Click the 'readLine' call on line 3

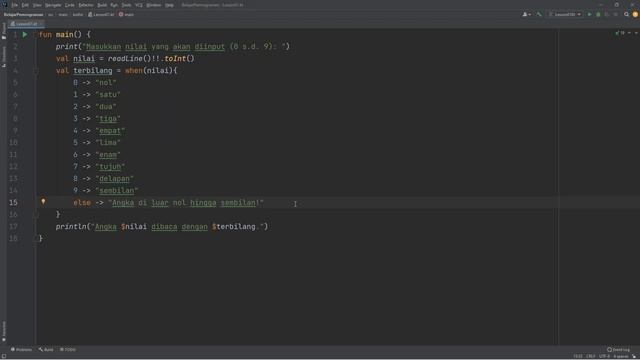[125, 59]
